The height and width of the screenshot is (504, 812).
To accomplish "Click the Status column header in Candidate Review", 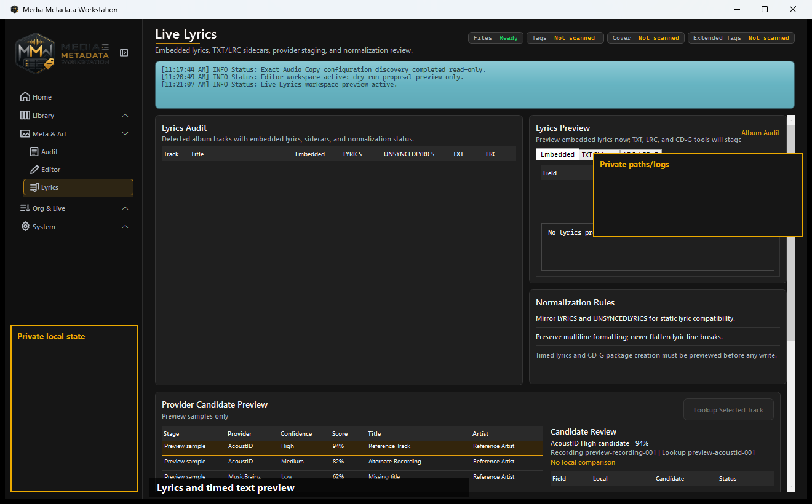I will 728,478.
